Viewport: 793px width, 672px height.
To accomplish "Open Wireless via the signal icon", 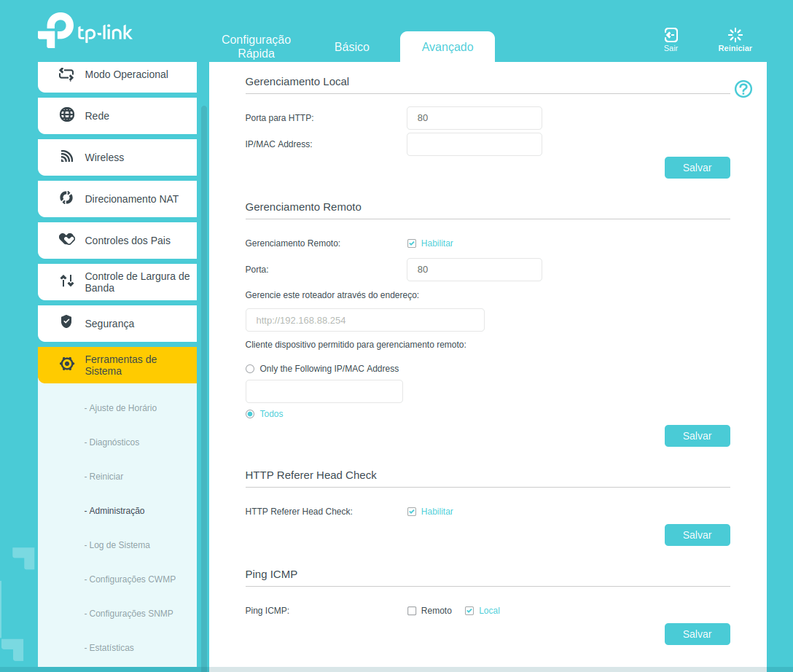I will point(67,157).
